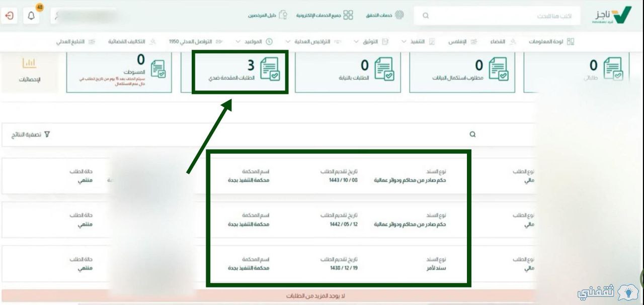Expand the المواعيد dropdown menu
This screenshot has width=644, height=305.
pyautogui.click(x=254, y=42)
